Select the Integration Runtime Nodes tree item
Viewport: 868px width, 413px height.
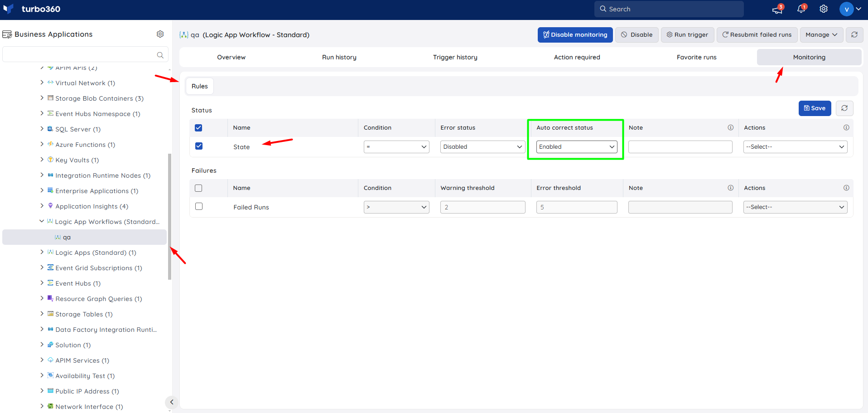point(103,175)
